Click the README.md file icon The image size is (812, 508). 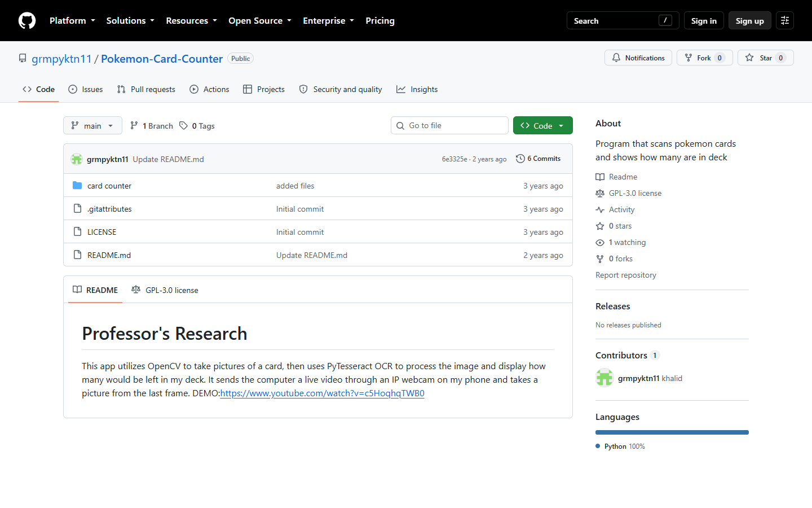click(77, 255)
